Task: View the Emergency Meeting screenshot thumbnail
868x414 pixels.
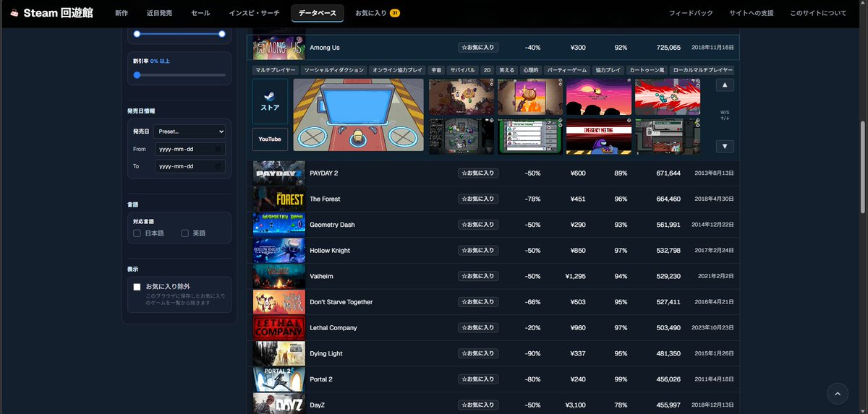Action: click(599, 137)
